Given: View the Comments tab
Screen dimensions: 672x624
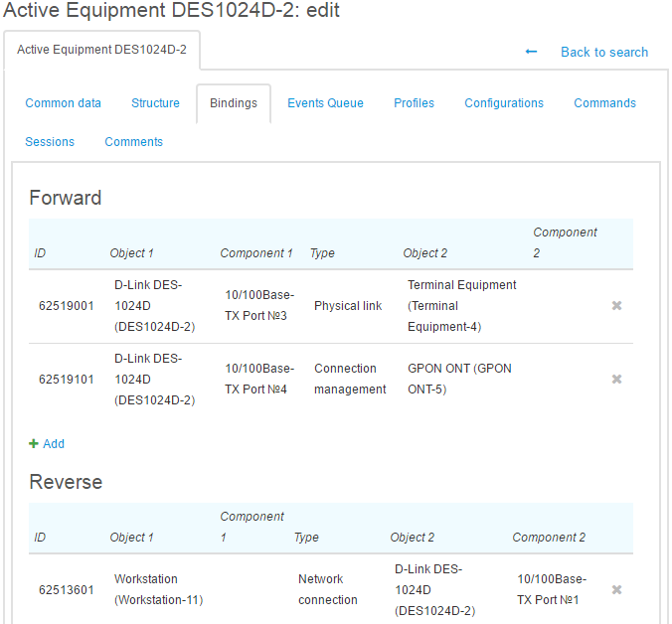Looking at the screenshot, I should [134, 142].
